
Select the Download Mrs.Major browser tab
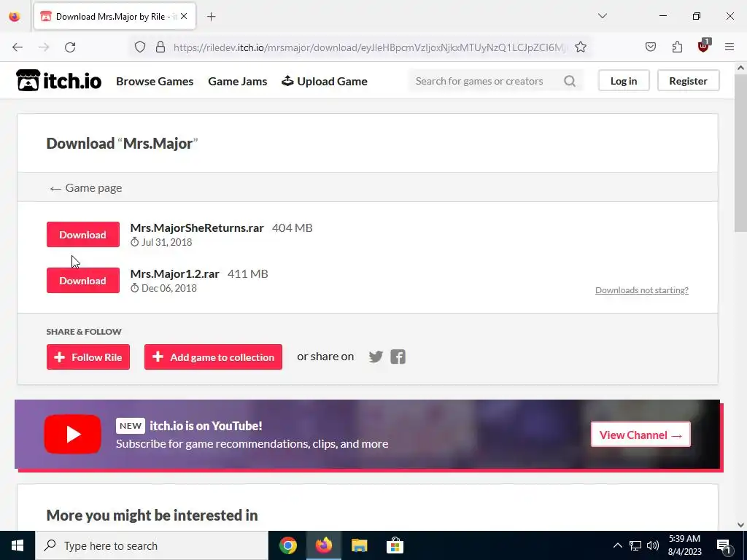click(x=115, y=17)
